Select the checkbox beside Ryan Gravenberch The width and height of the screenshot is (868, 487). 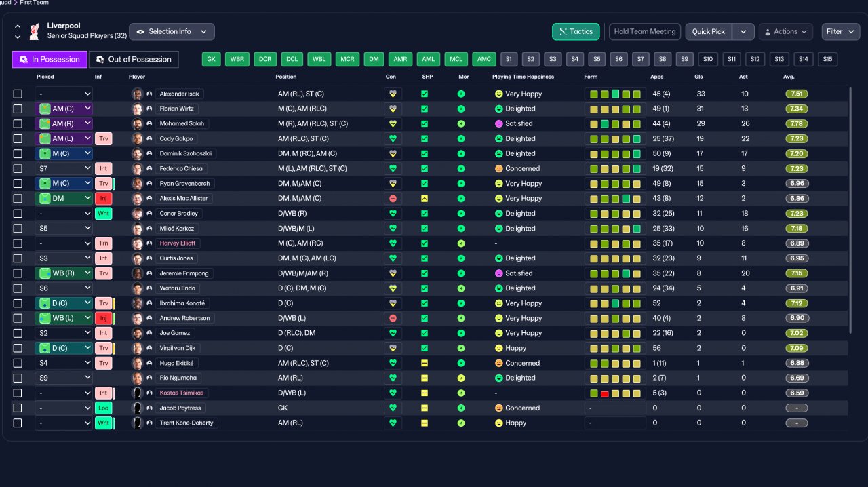click(18, 184)
